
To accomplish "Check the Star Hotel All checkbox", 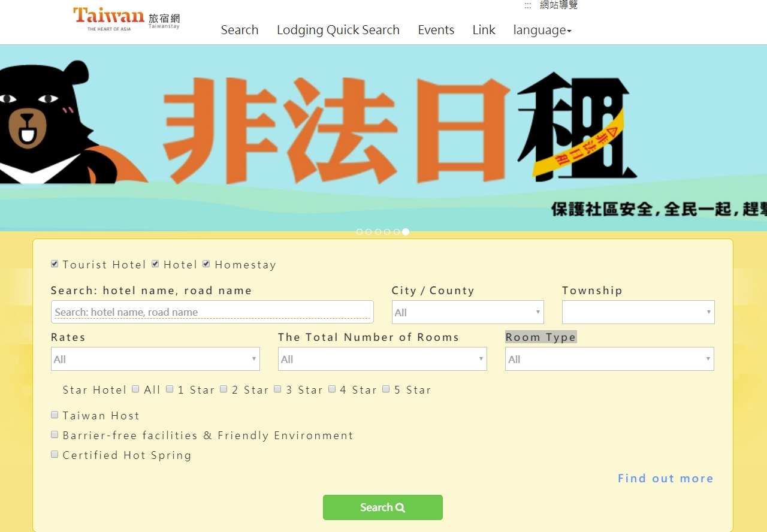I will tap(135, 389).
